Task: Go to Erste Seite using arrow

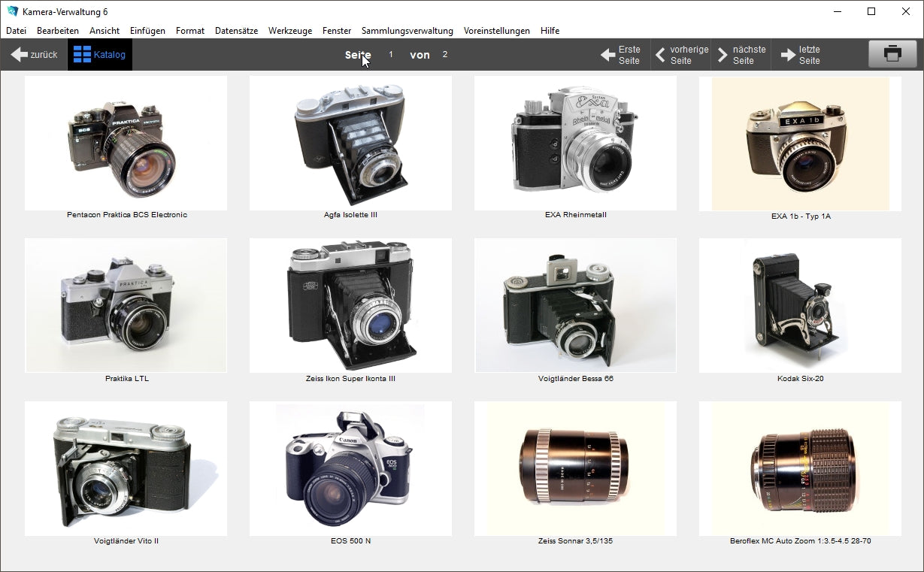Action: click(607, 55)
